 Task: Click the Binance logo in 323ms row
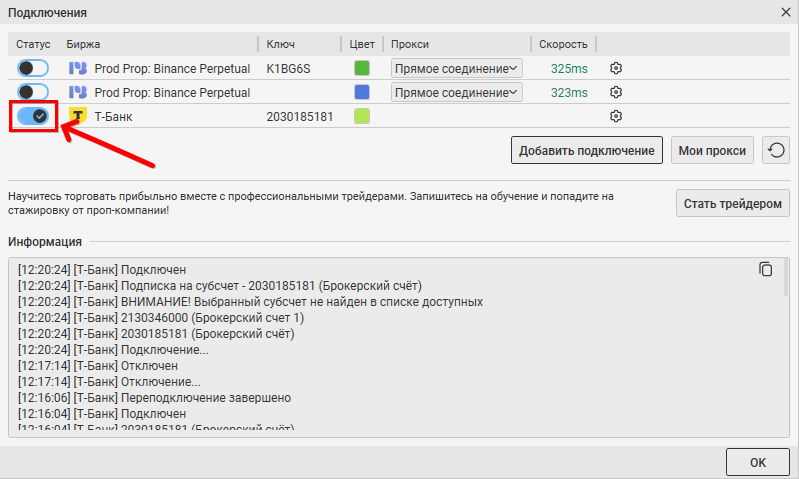[77, 92]
